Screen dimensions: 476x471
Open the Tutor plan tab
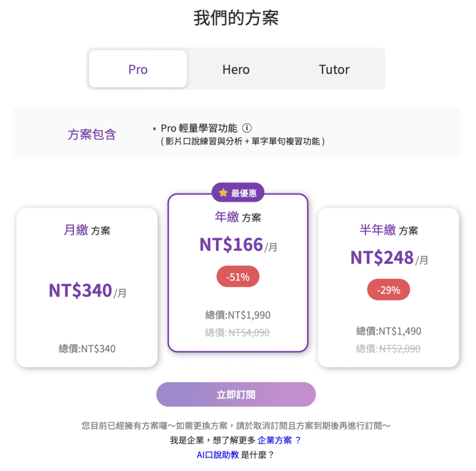pos(334,70)
